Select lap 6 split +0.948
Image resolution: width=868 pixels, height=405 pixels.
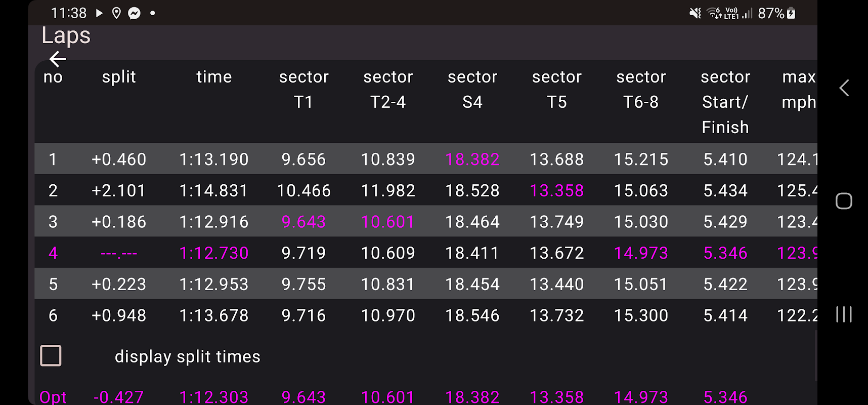click(119, 315)
